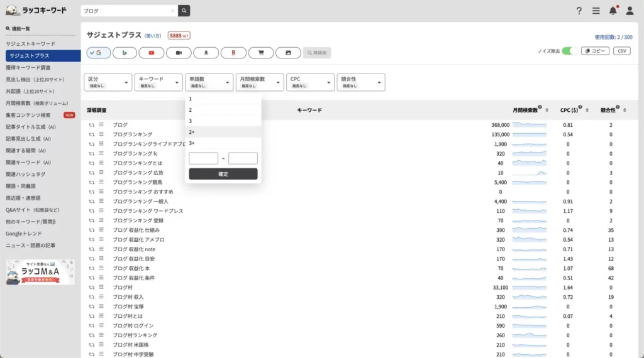Click the help question mark icon
The width and height of the screenshot is (644, 358).
pyautogui.click(x=579, y=11)
